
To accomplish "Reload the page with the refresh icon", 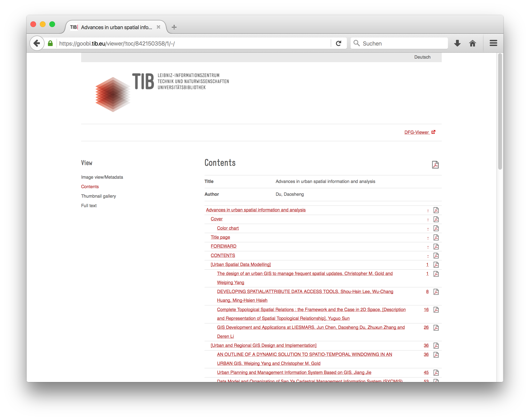I will [339, 43].
